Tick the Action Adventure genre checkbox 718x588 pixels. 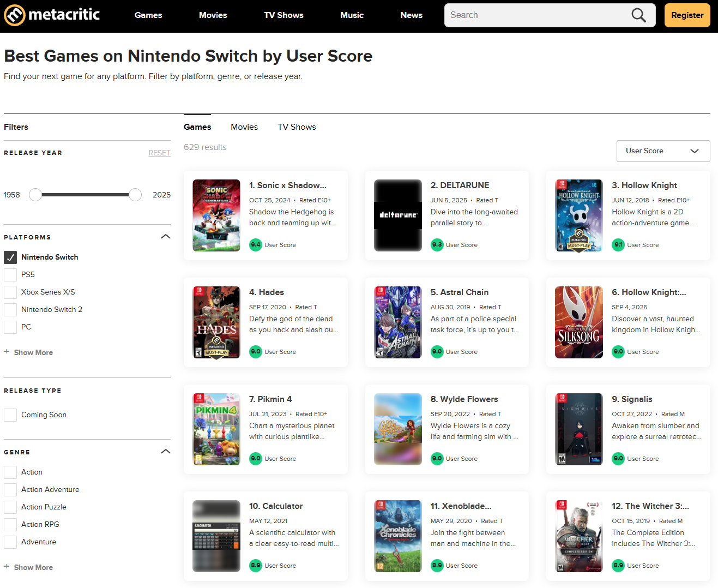(10, 490)
